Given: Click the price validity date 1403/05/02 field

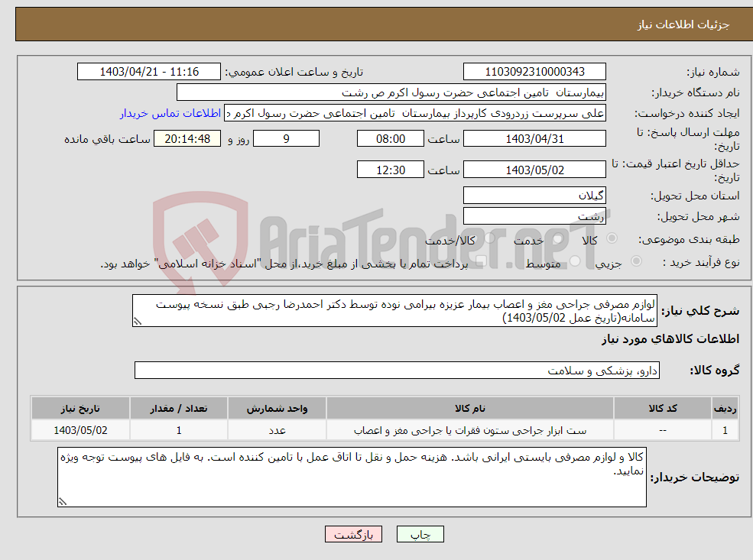Looking at the screenshot, I should [x=534, y=170].
